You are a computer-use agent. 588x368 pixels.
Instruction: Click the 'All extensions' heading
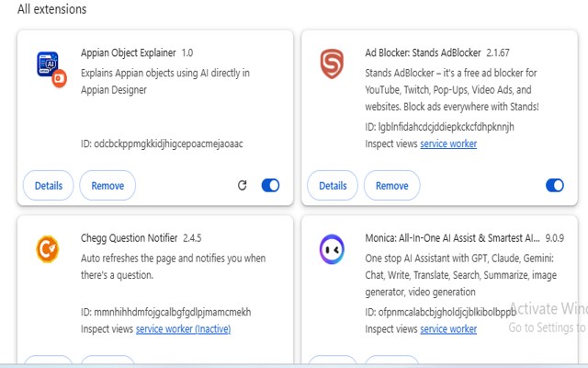point(51,9)
